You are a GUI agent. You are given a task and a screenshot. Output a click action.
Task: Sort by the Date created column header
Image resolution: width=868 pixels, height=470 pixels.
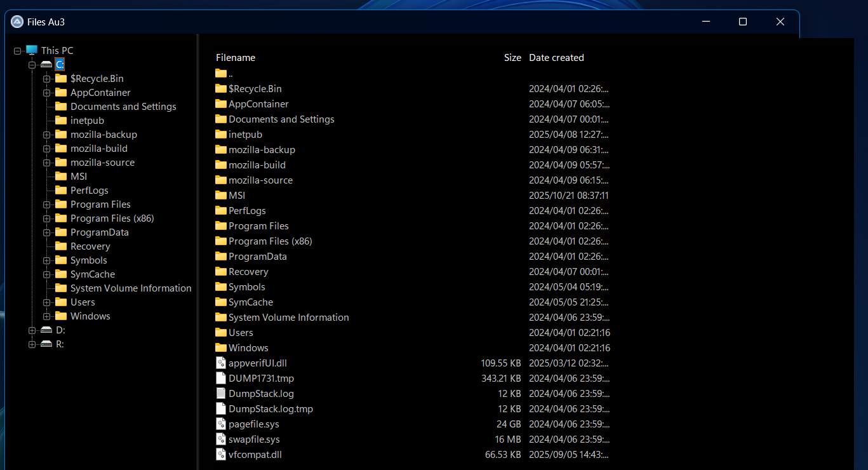556,58
